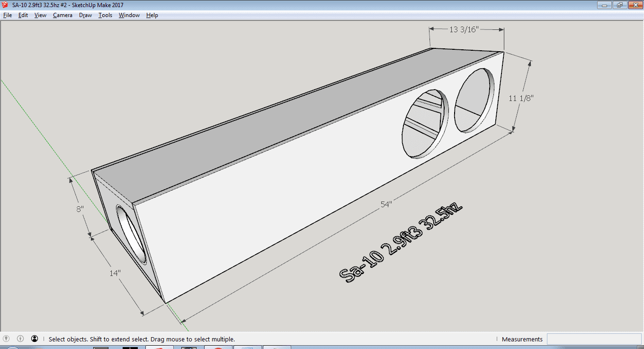The height and width of the screenshot is (349, 644).
Task: Click the model credits info icon
Action: pyautogui.click(x=20, y=339)
